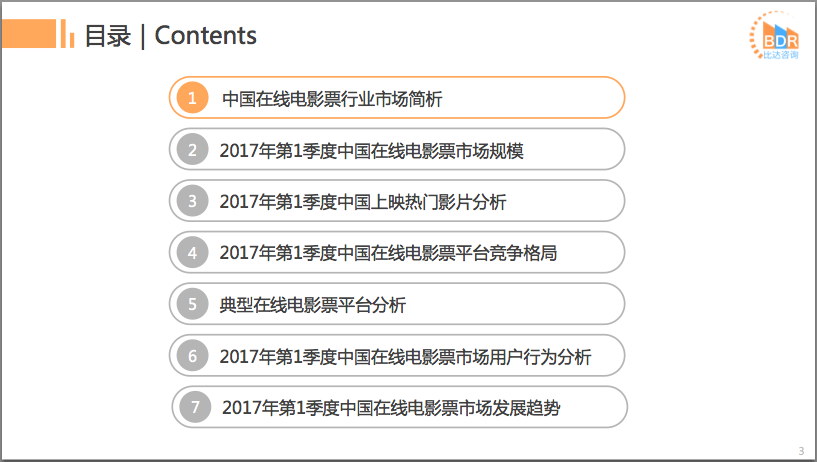Click the 目录 heading text

click(x=107, y=36)
